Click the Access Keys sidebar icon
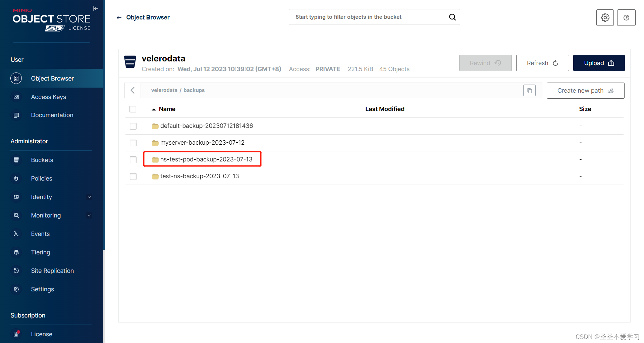The width and height of the screenshot is (644, 343). point(16,97)
